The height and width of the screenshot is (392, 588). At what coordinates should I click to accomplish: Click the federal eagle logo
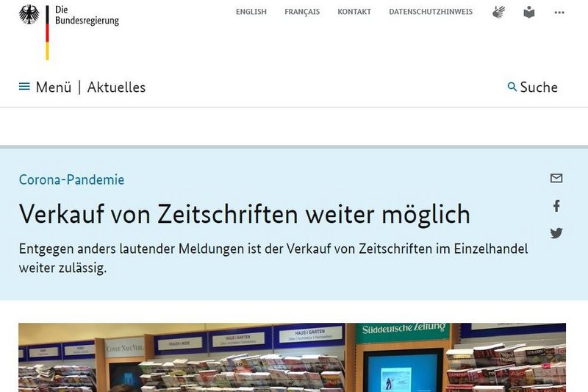[x=29, y=15]
